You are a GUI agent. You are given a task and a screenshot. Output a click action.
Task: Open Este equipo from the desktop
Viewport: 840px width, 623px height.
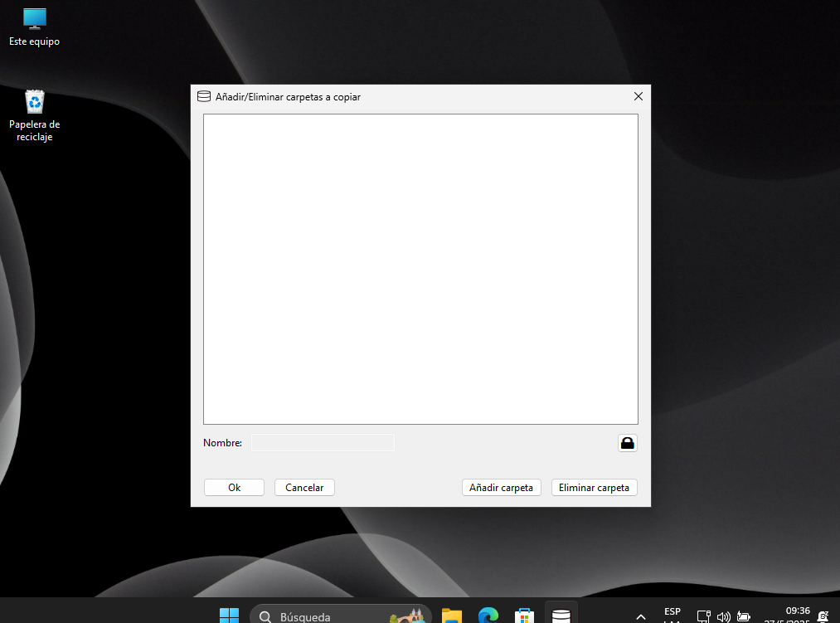(34, 18)
